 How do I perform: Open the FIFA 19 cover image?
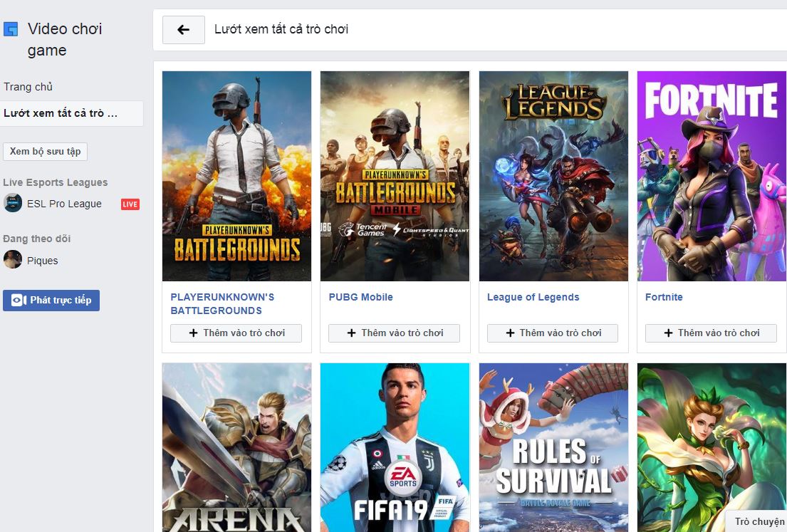click(x=395, y=448)
